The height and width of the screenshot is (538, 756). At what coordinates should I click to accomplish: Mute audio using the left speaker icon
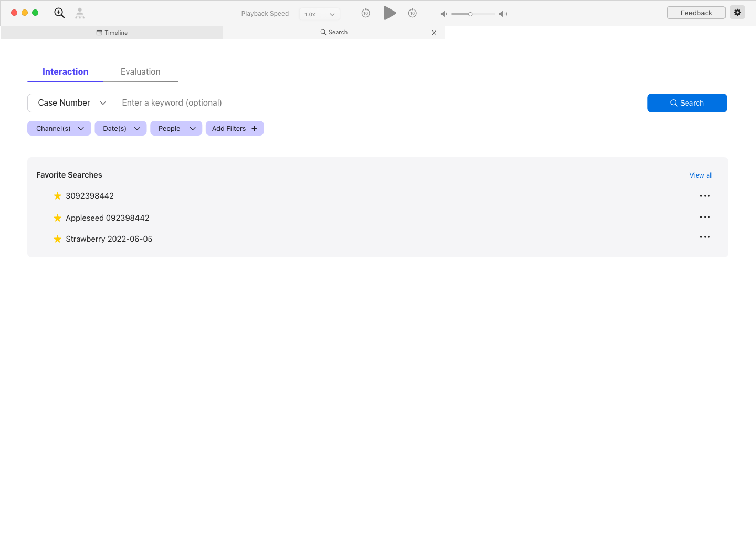click(x=443, y=14)
